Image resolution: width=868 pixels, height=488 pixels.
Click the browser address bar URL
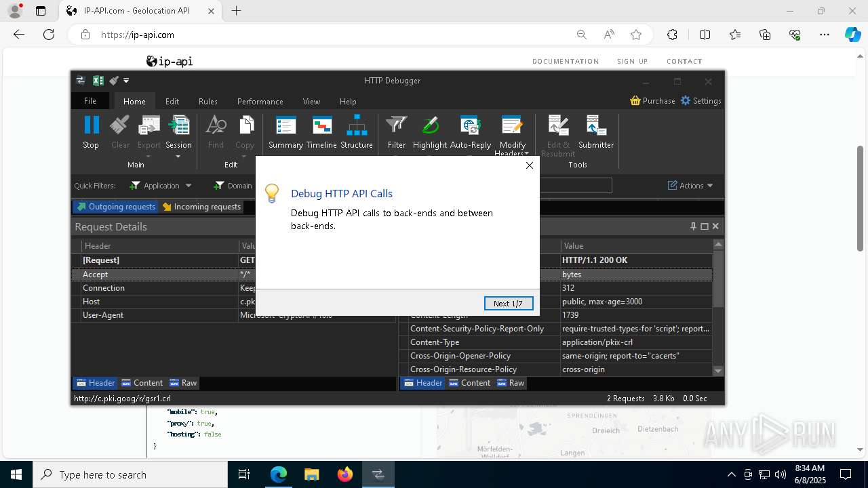coord(138,35)
